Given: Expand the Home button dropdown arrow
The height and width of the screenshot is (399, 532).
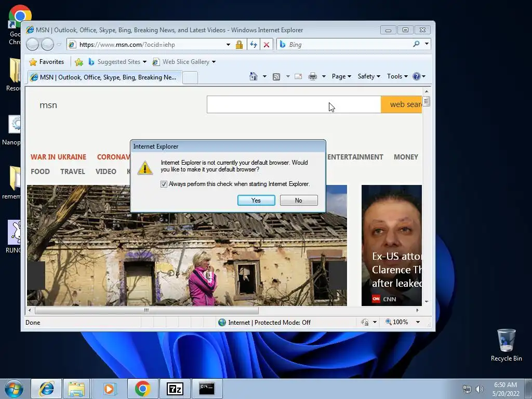Looking at the screenshot, I should [x=264, y=76].
